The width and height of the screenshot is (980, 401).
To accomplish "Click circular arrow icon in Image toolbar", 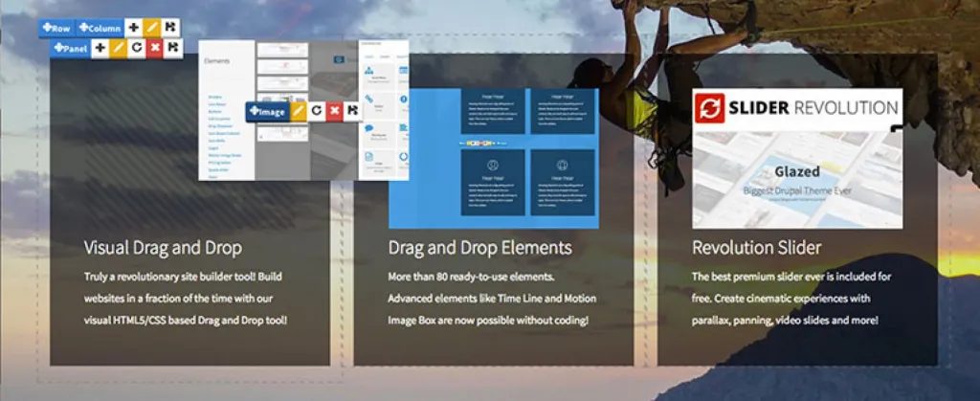I will 316,111.
